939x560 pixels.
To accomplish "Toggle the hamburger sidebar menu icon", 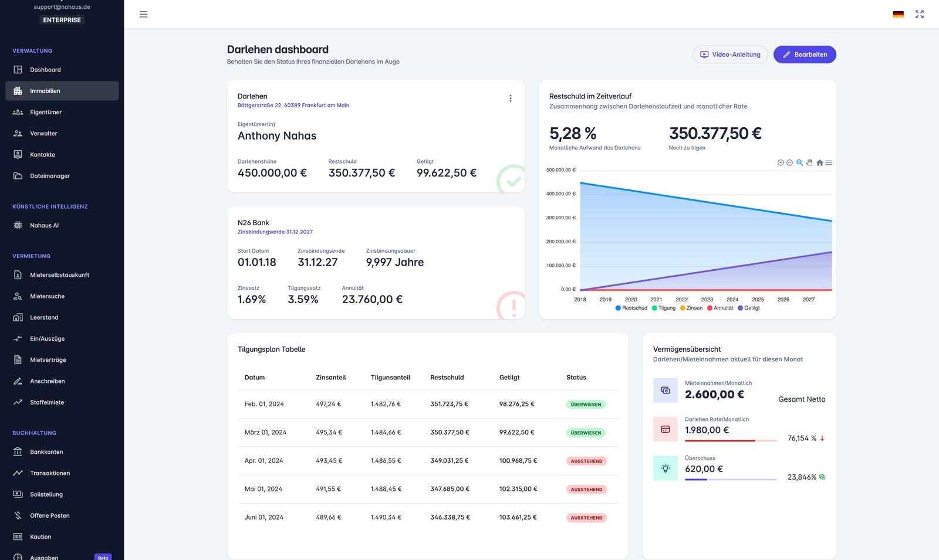I will coord(143,14).
